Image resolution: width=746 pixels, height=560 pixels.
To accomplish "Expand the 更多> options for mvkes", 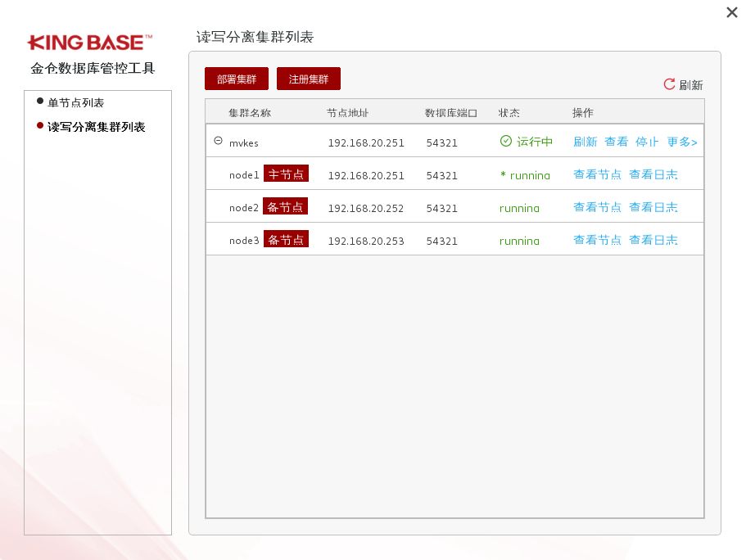I will 681,142.
